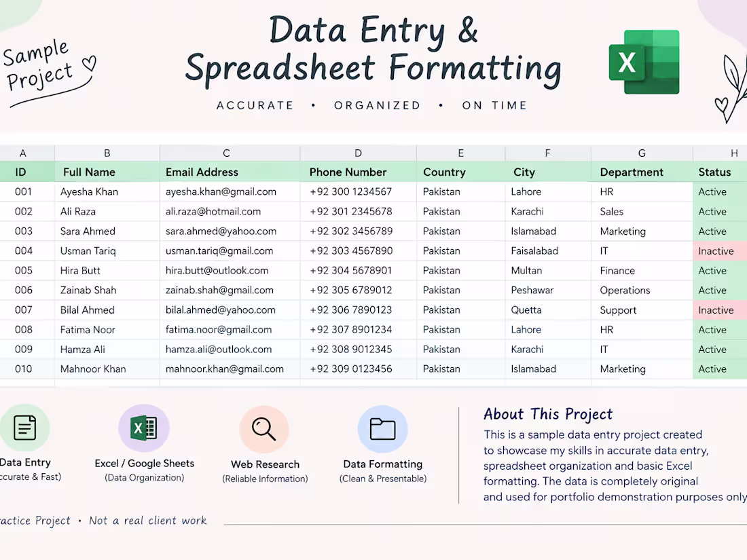The image size is (747, 560).
Task: Click the Excel logo icon
Action: (x=644, y=62)
